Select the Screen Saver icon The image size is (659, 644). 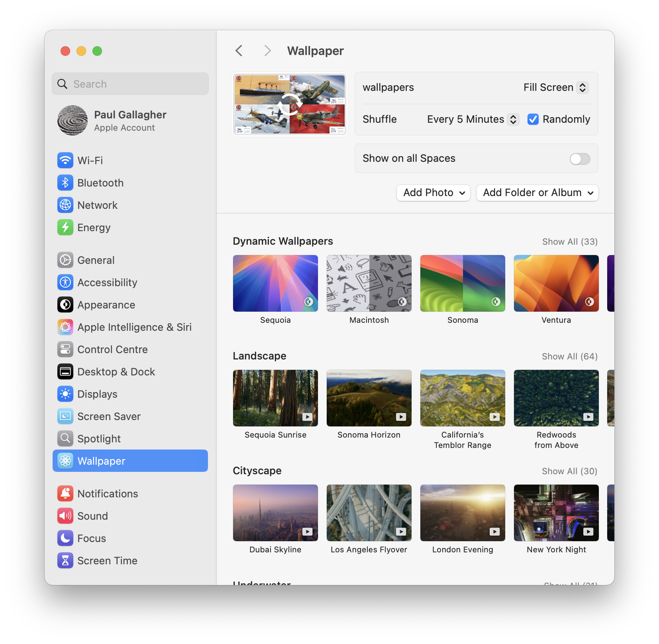[x=65, y=416]
